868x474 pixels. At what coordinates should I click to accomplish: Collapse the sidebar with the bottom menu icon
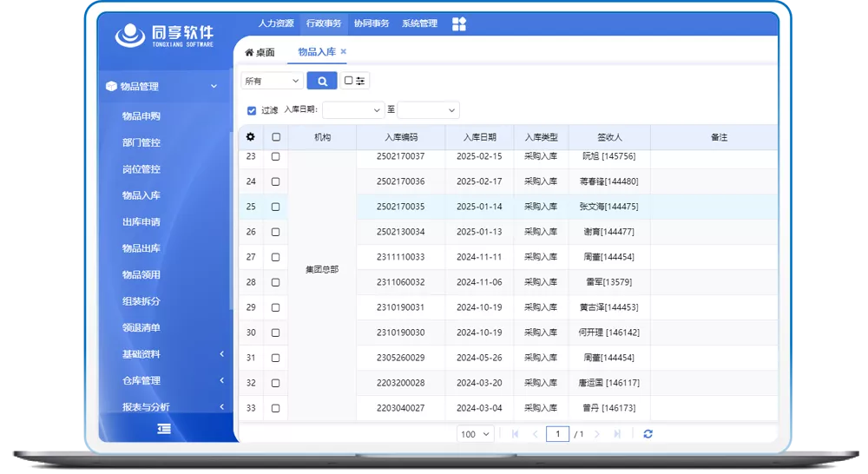coord(164,429)
